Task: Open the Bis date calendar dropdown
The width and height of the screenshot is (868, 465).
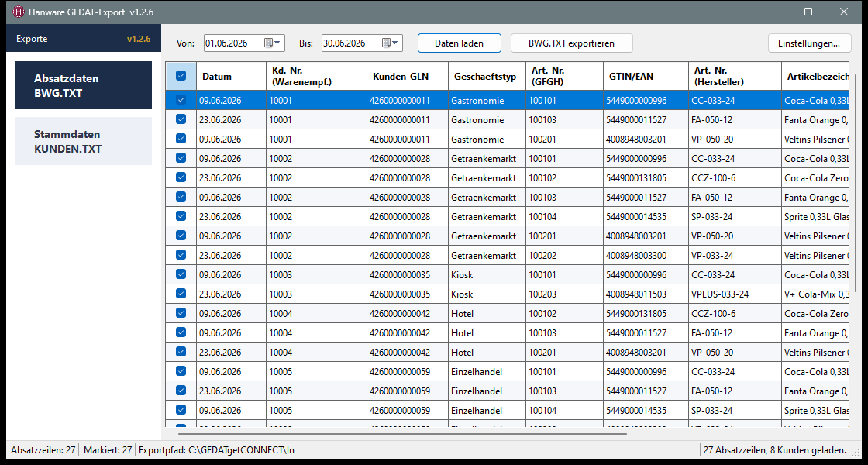Action: coord(390,43)
